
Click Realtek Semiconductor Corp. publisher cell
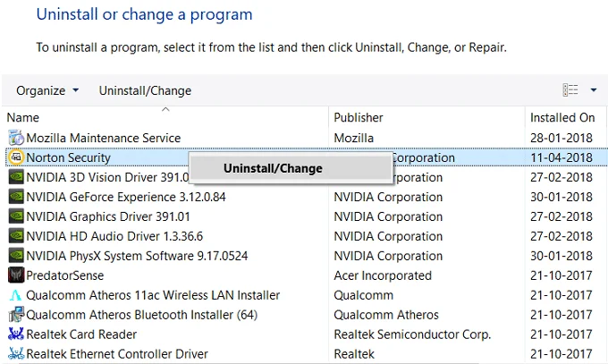(x=412, y=334)
